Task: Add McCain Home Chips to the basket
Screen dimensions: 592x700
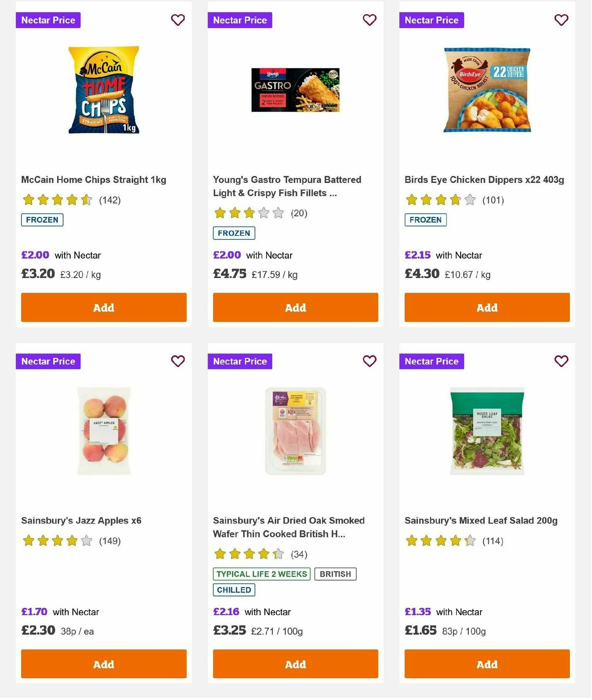Action: (104, 307)
